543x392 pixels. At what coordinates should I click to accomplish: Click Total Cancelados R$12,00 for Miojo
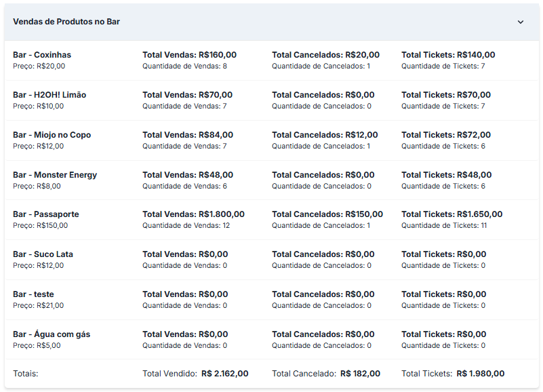pyautogui.click(x=325, y=135)
